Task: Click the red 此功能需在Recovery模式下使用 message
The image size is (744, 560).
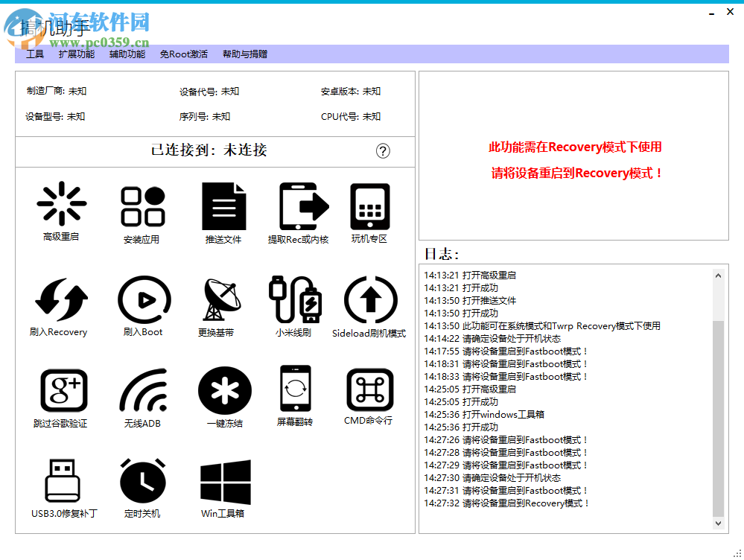Action: 575,147
